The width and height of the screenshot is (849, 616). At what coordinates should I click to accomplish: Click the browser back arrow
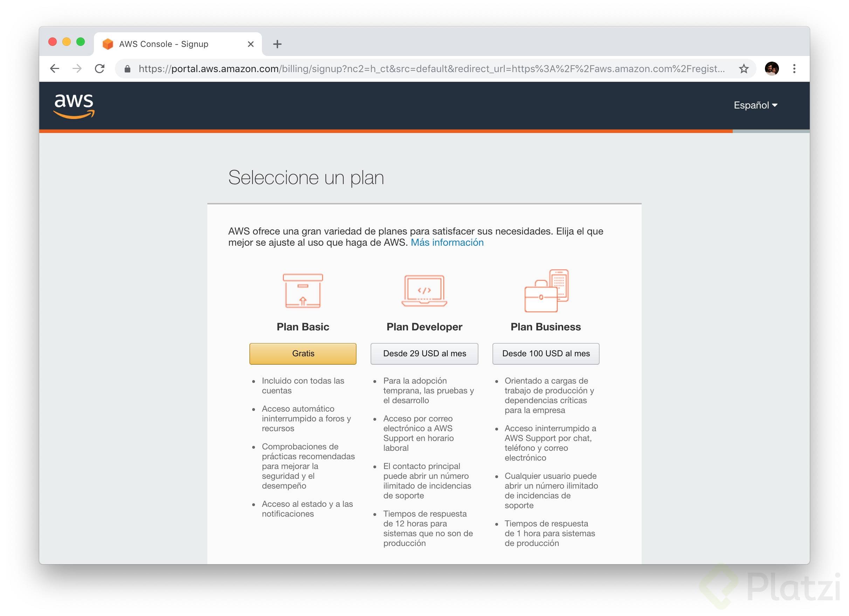(55, 69)
